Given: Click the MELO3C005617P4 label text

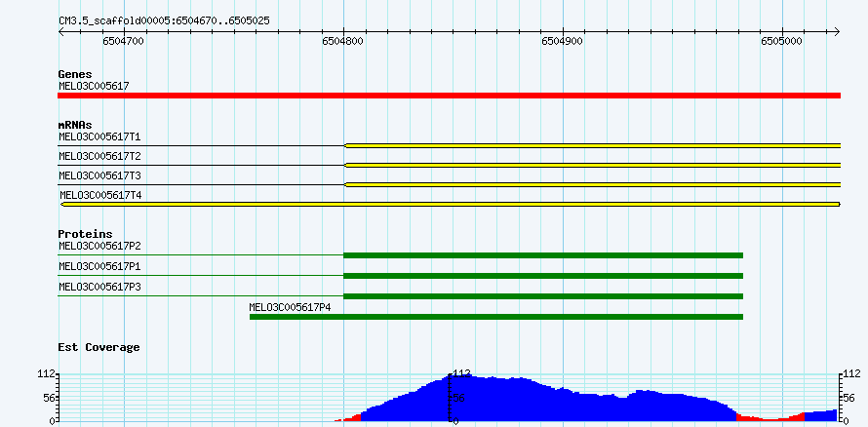Looking at the screenshot, I should click(290, 307).
